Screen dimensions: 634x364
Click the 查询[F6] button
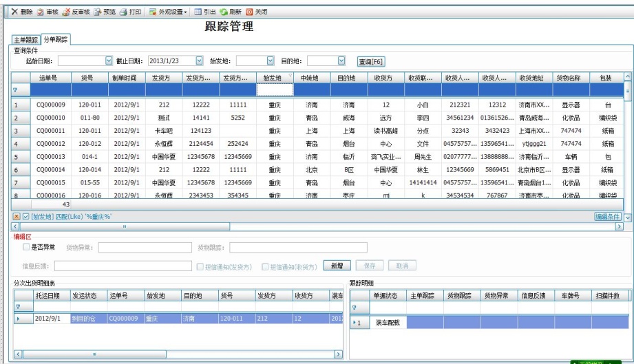[371, 62]
